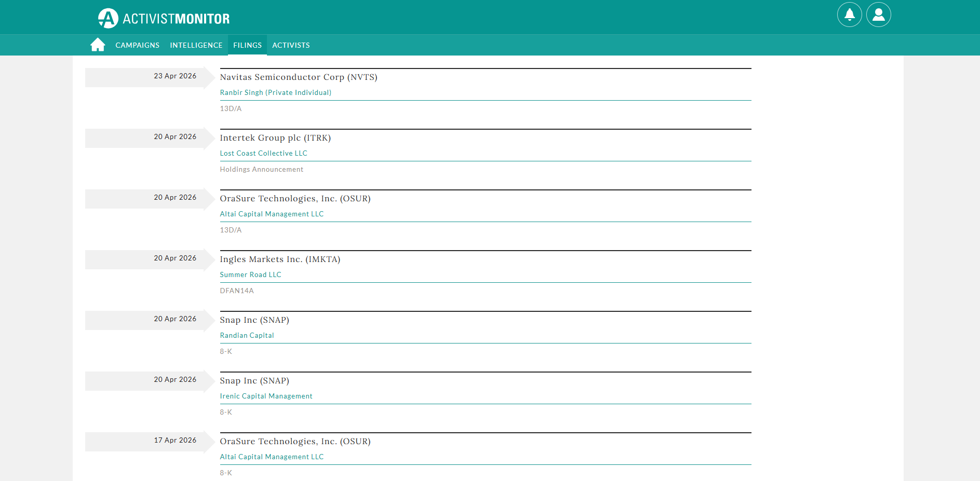Open Irenic Capital Management link
980x481 pixels.
click(266, 396)
